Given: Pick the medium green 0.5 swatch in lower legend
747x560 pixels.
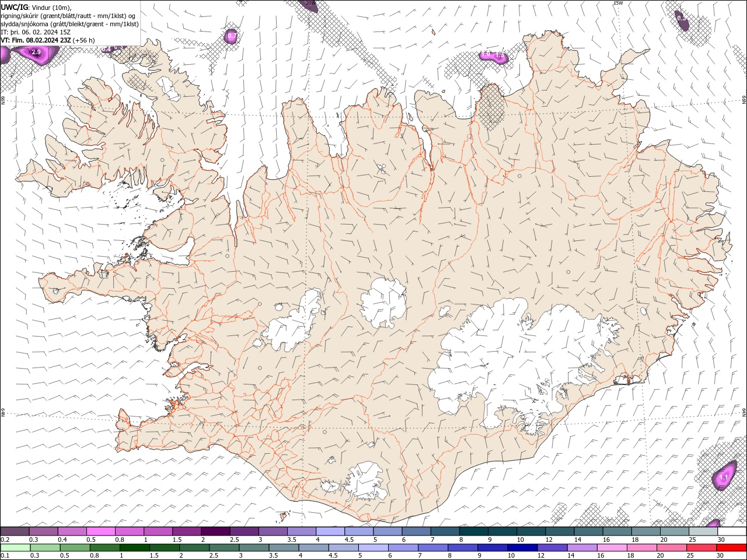Looking at the screenshot, I should [75, 548].
